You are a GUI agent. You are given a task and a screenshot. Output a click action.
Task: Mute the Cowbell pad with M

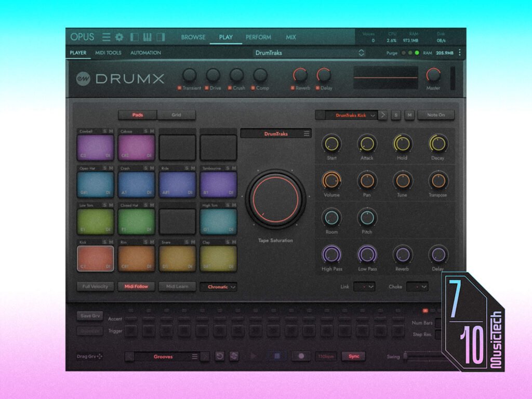pos(111,131)
